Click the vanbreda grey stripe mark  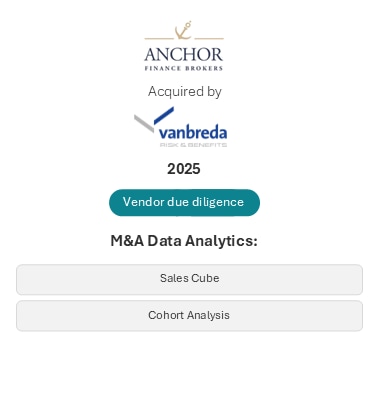click(144, 123)
